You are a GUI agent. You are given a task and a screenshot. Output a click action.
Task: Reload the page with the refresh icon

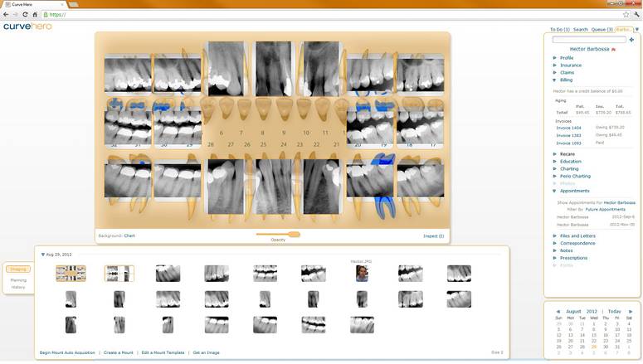click(x=25, y=14)
